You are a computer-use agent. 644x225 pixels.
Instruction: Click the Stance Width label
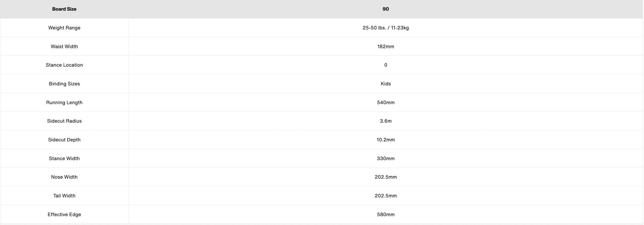(x=64, y=159)
